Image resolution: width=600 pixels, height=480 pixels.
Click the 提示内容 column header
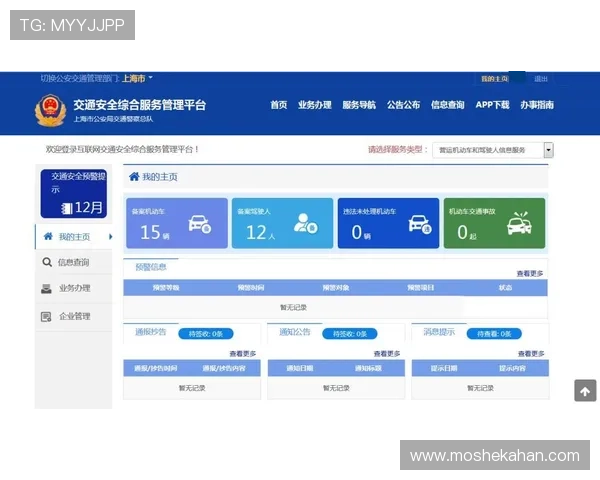pos(512,368)
